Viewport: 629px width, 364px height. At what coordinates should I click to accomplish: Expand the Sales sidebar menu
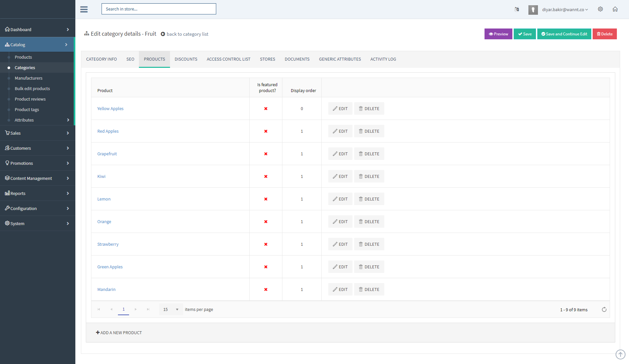[x=37, y=133]
